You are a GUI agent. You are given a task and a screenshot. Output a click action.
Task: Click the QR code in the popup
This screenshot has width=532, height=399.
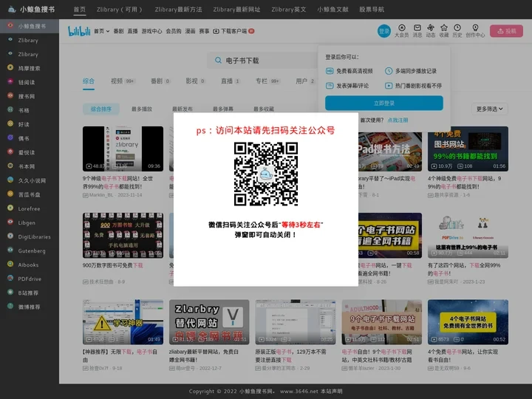[266, 174]
